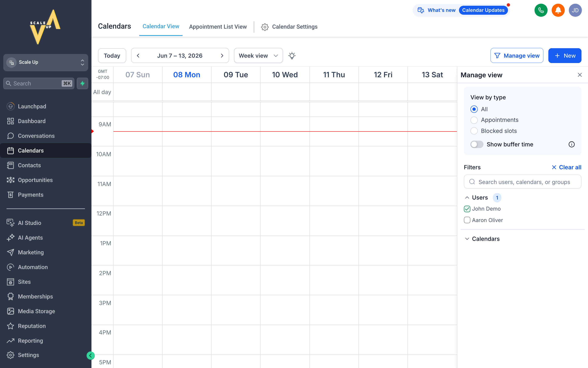
Task: Click Clear all filters link
Action: click(566, 167)
